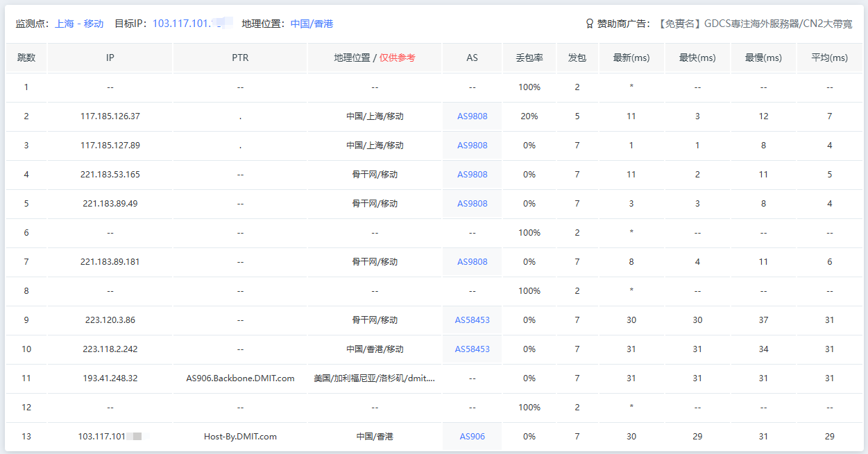Screen dimensions: 868x454
Task: Click the IP cell 193.41.248.32
Action: 110,378
